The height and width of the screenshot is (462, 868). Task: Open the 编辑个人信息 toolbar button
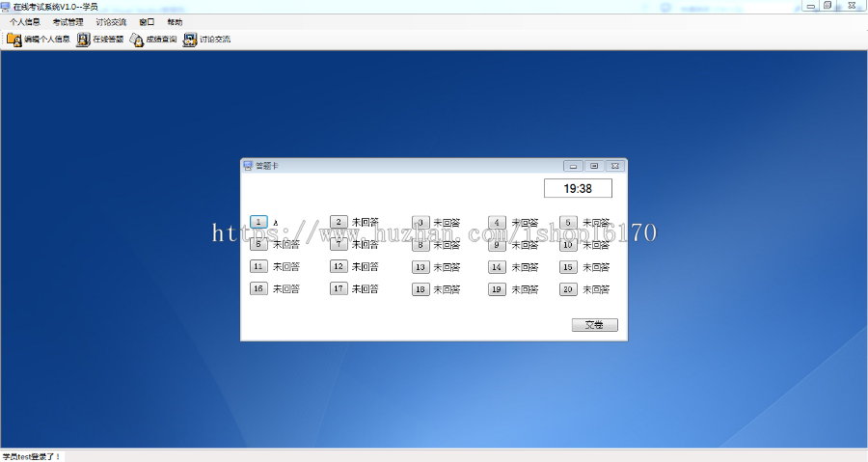pyautogui.click(x=39, y=40)
